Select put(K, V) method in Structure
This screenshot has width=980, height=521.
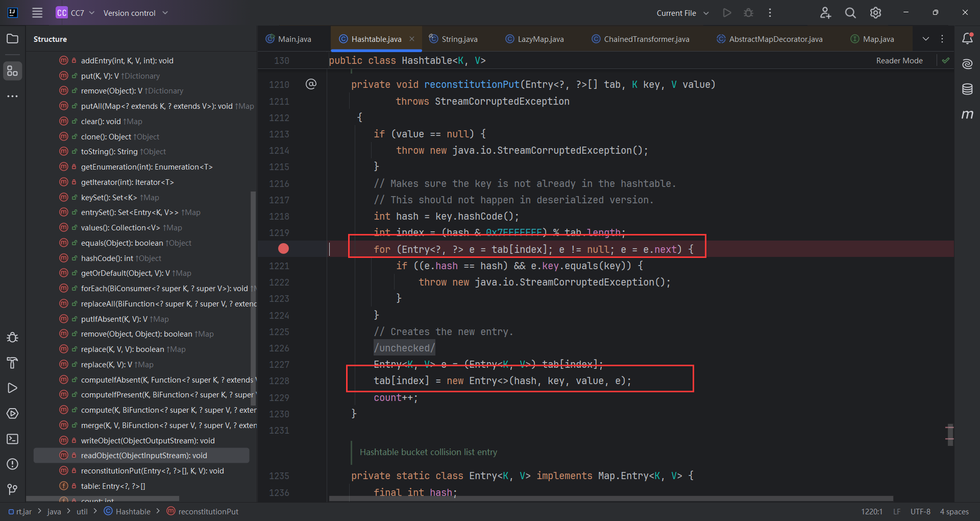click(141, 76)
